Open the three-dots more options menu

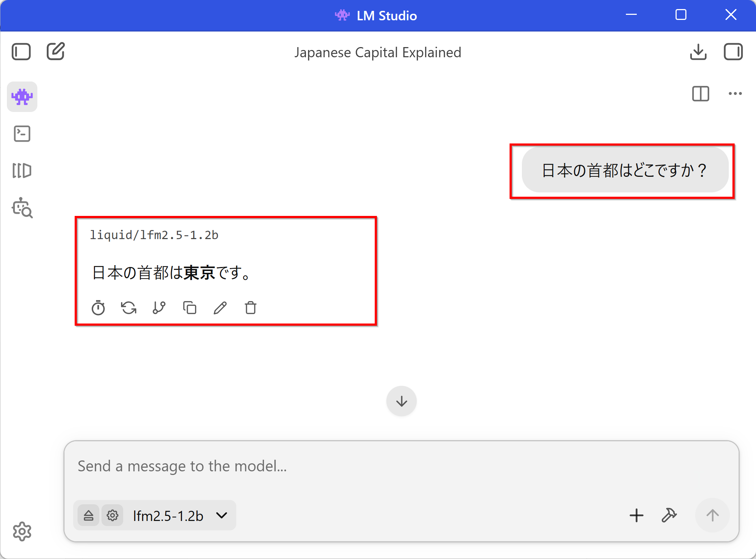click(x=735, y=94)
